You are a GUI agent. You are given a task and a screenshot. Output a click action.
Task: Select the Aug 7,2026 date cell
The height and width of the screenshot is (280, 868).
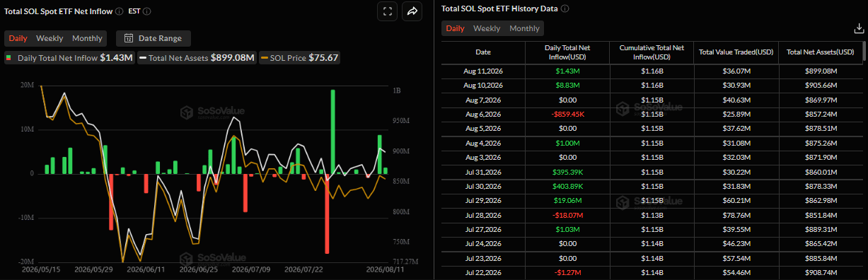[483, 100]
